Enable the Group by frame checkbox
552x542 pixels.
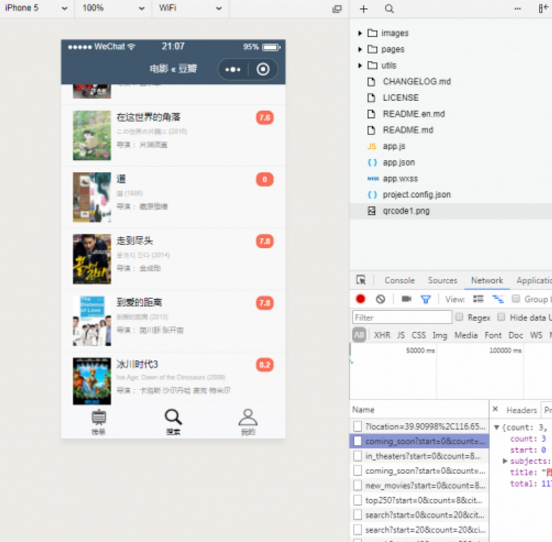tap(516, 299)
